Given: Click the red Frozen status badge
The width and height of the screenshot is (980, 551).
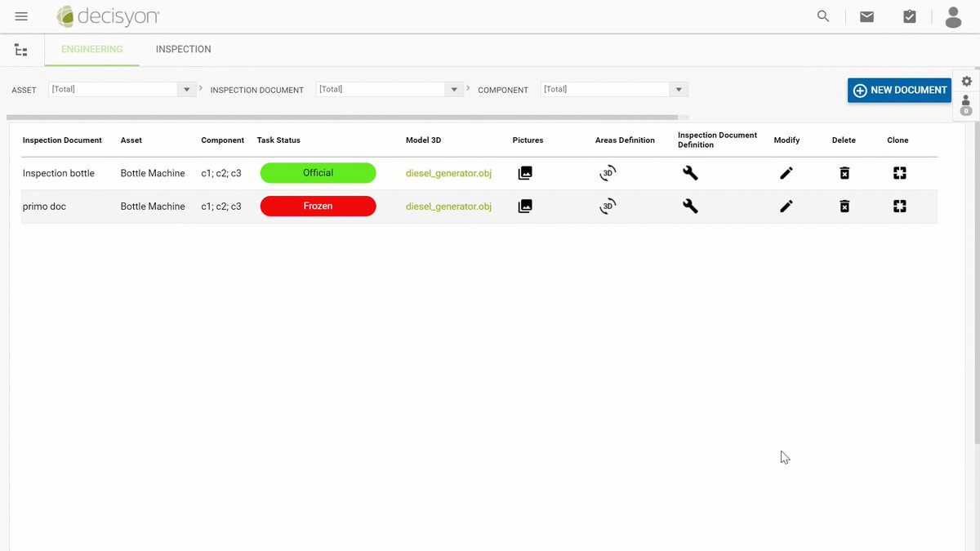Looking at the screenshot, I should (x=318, y=207).
